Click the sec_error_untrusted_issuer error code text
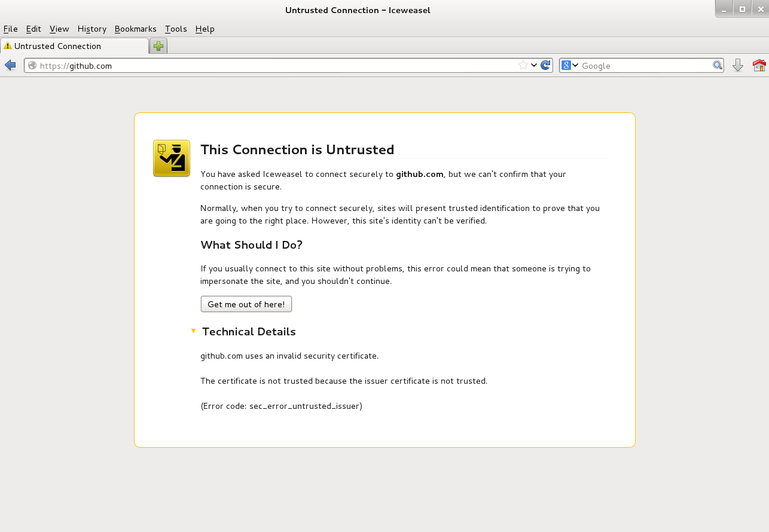The image size is (769, 532). (x=304, y=406)
